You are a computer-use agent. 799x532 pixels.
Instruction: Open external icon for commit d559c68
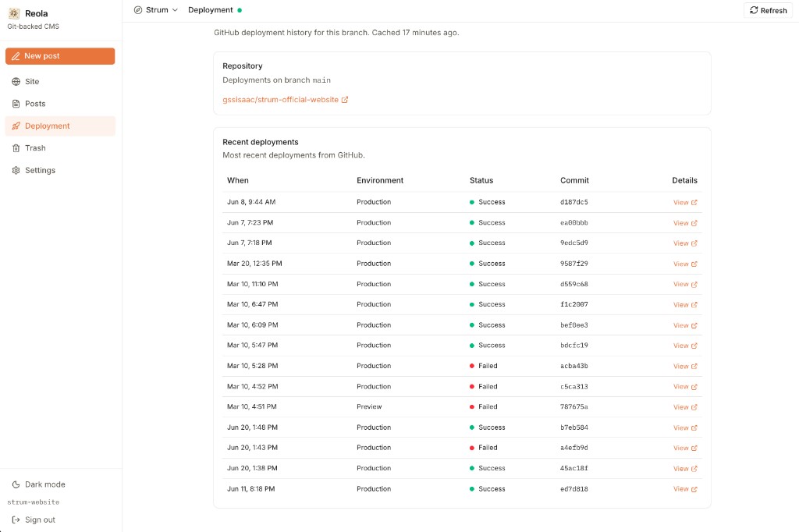[694, 285]
